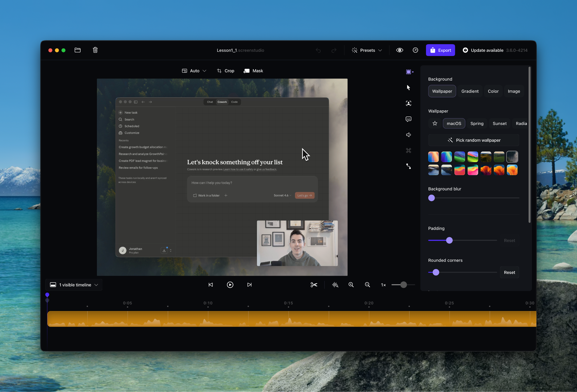Choose the pink-teal wave wallpaper on the left

(x=460, y=170)
